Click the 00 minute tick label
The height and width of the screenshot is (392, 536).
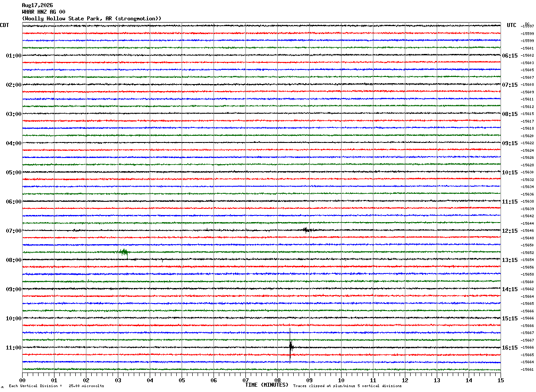22,380
